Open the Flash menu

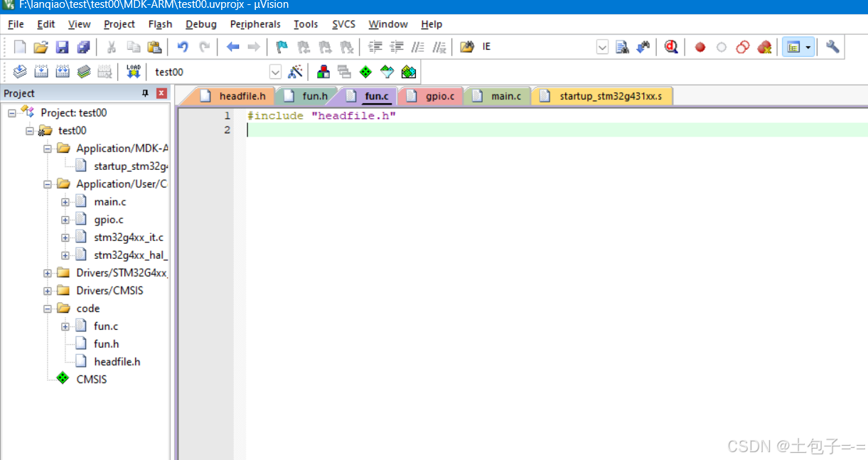click(160, 24)
